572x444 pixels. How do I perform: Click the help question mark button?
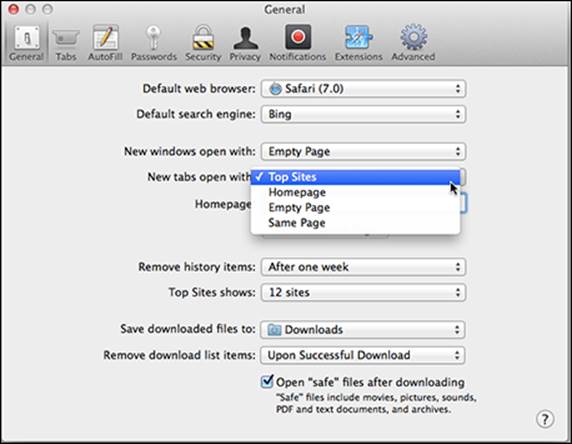coord(545,420)
